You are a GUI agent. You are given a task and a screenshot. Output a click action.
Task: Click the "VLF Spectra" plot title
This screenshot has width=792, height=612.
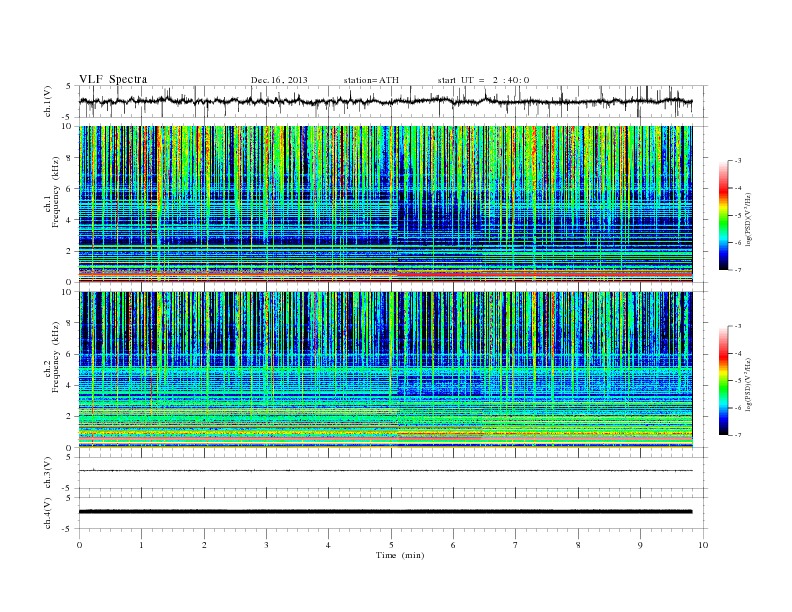[113, 79]
